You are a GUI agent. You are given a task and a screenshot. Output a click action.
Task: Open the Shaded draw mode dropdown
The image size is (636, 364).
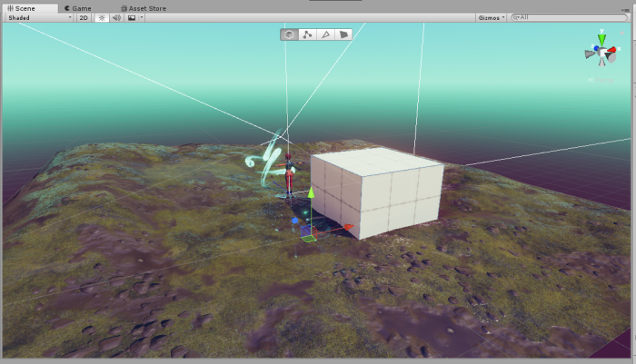(38, 17)
